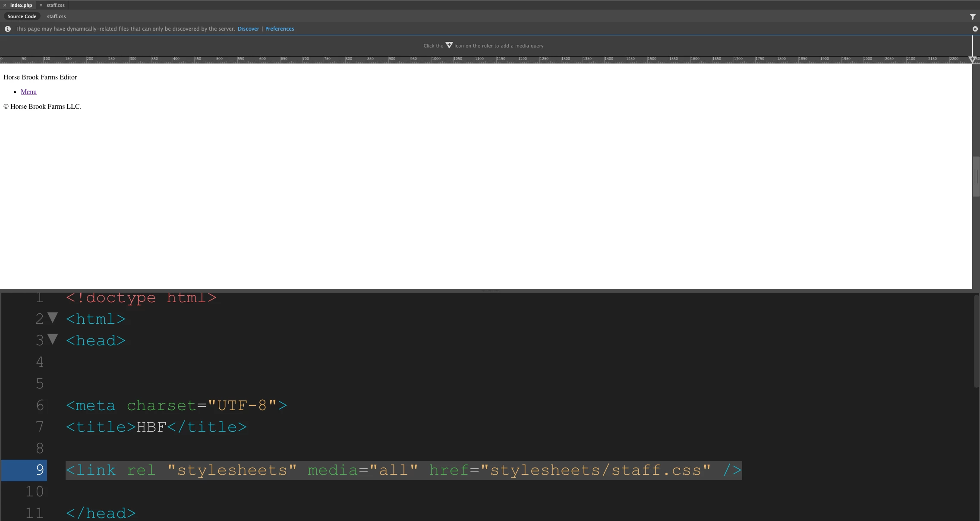Click line number 6 in code gutter

click(x=40, y=405)
